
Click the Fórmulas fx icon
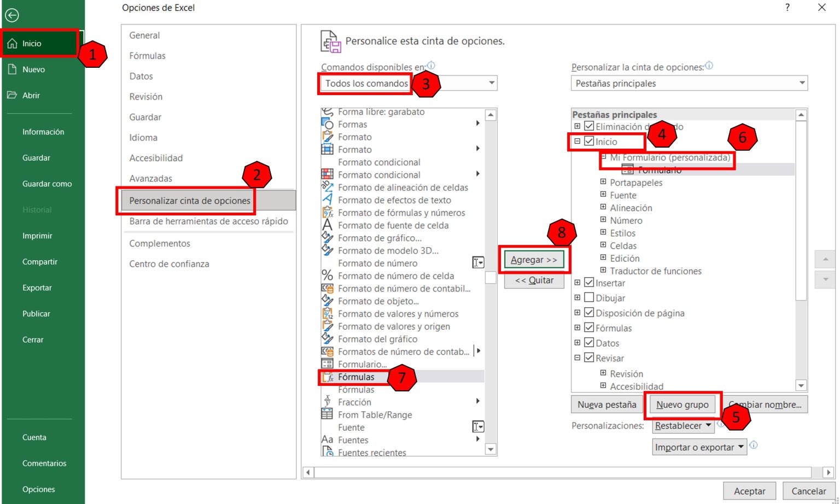[x=329, y=377]
